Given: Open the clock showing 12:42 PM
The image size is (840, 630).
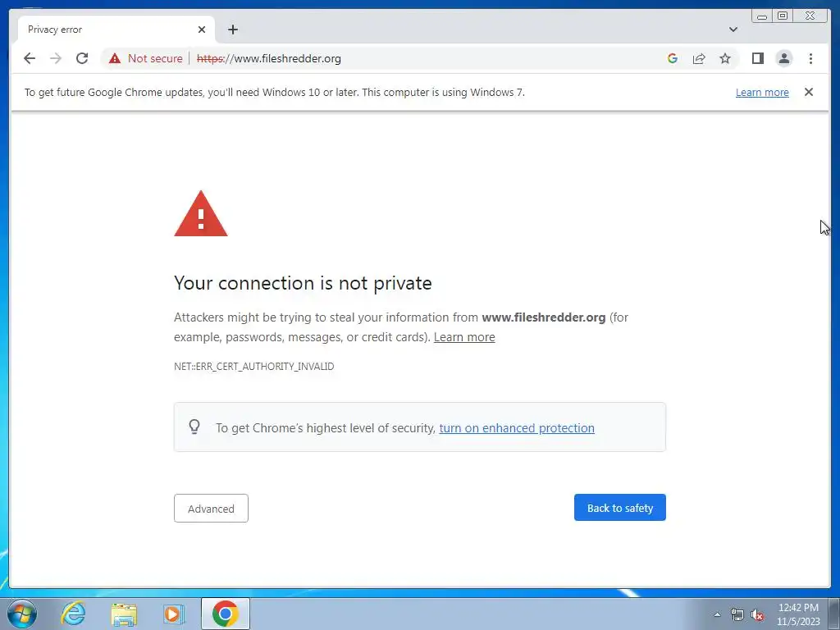Looking at the screenshot, I should coord(798,614).
